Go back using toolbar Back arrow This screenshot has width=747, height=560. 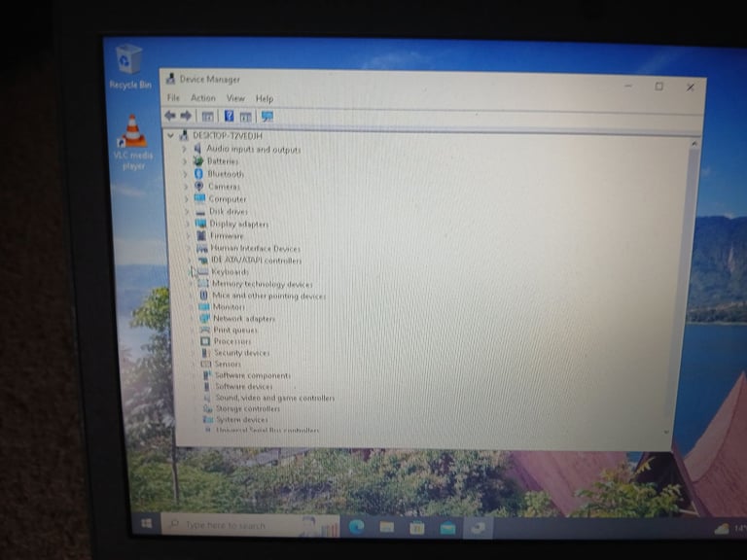click(x=170, y=116)
